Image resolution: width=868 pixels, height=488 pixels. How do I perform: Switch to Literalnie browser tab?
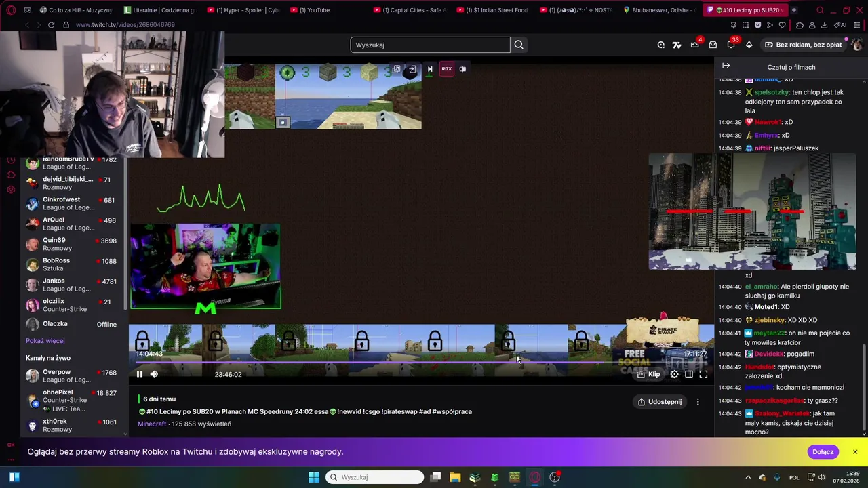(160, 10)
